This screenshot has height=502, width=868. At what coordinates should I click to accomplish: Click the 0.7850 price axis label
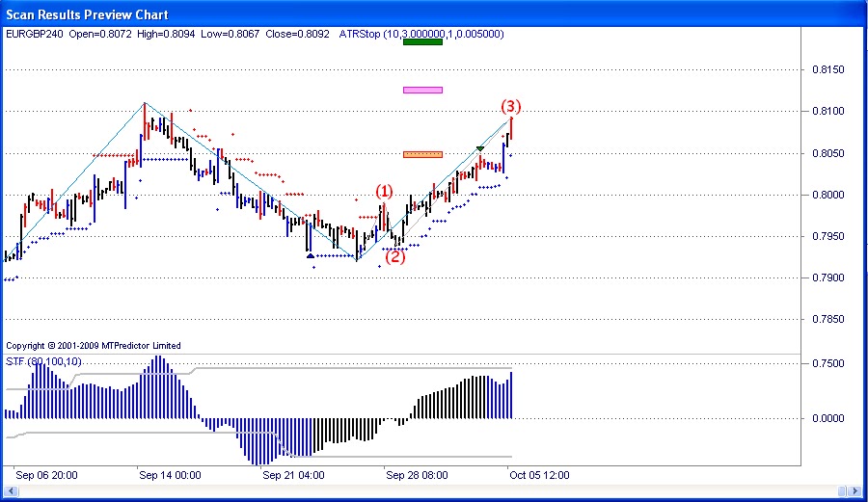click(x=828, y=319)
